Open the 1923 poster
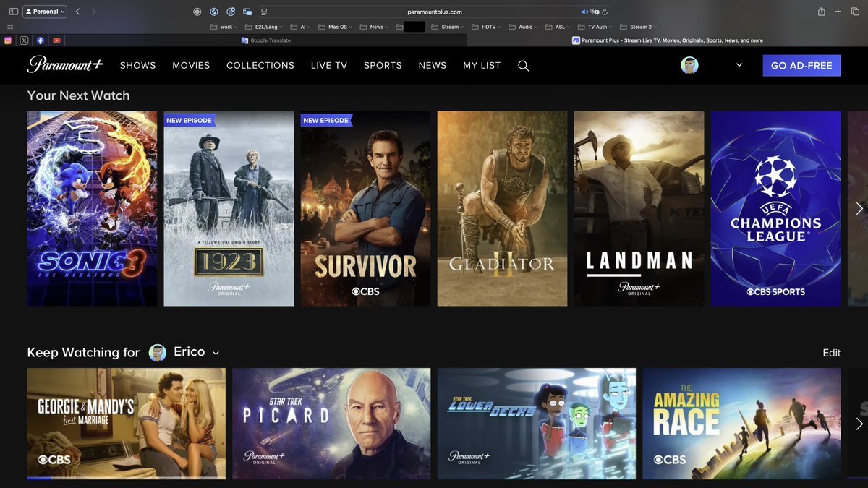The height and width of the screenshot is (488, 868). tap(229, 208)
